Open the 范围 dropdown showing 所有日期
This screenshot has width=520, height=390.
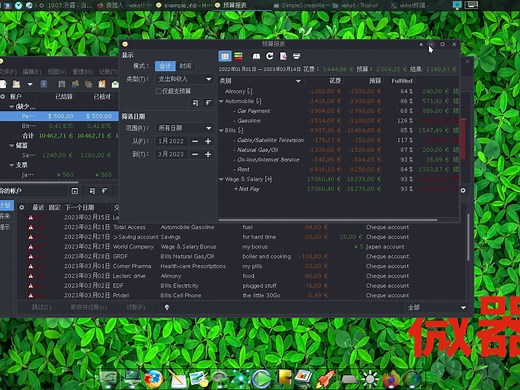(x=184, y=128)
